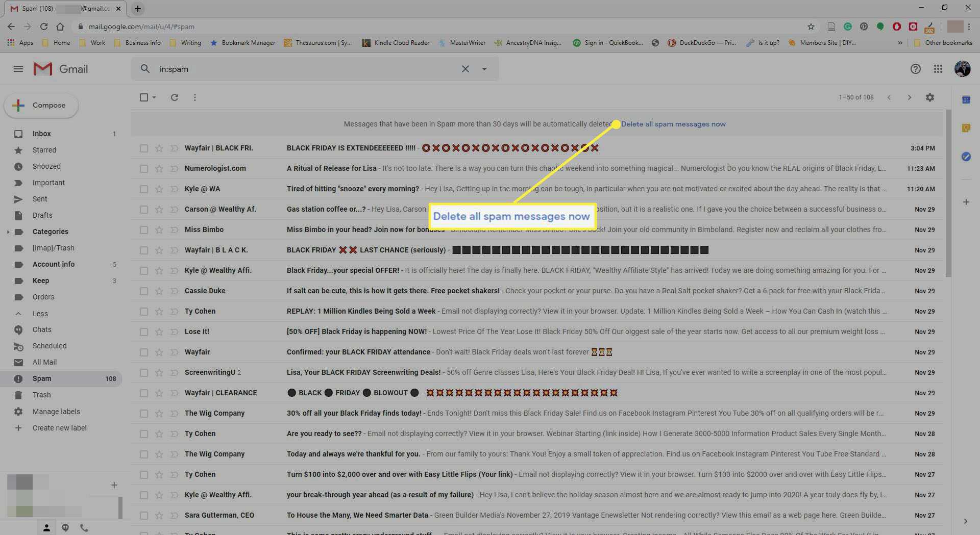Open the Google account avatar

coord(963,69)
